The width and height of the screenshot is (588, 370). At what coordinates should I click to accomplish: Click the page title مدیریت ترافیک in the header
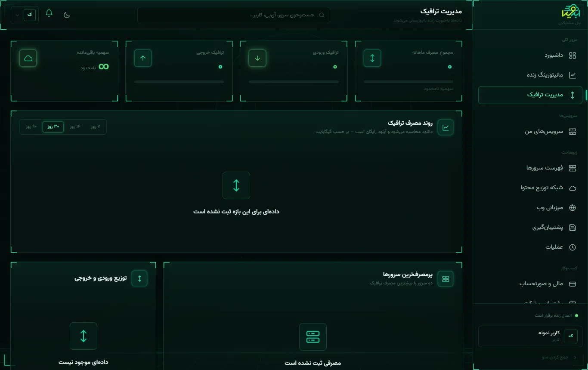pyautogui.click(x=441, y=11)
